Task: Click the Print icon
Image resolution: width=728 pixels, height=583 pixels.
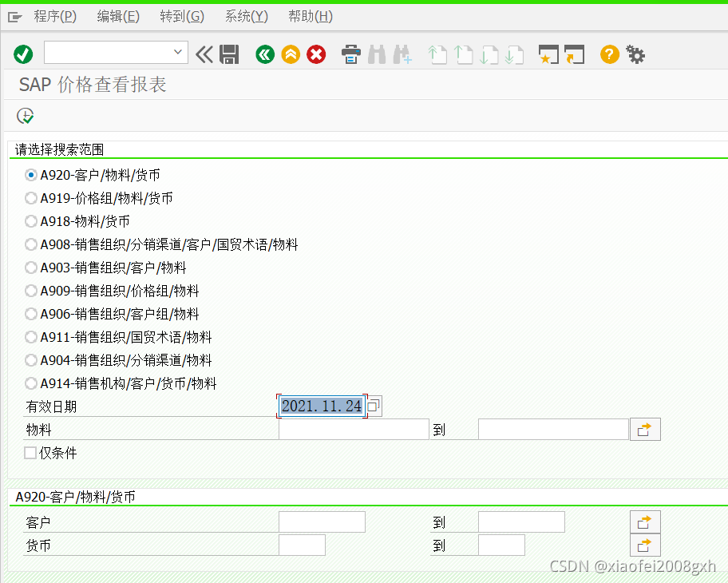Action: click(350, 54)
